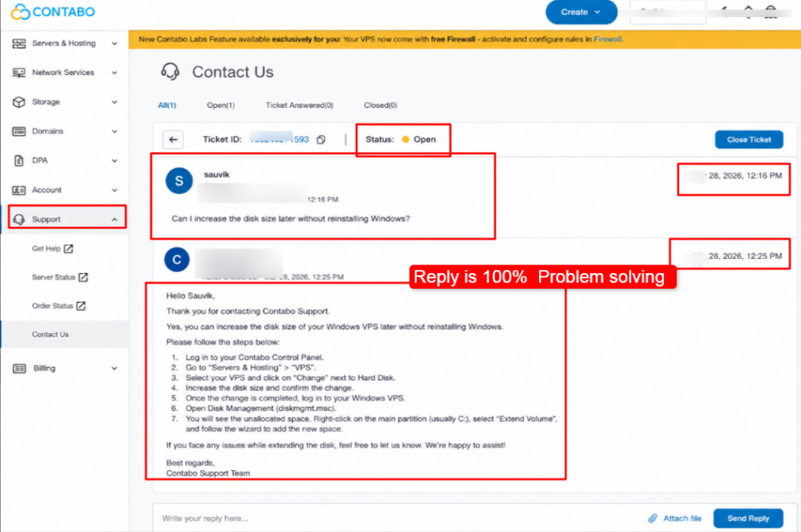Screen dimensions: 801x532
Task: Collapse the Support menu chevron
Action: coord(114,219)
